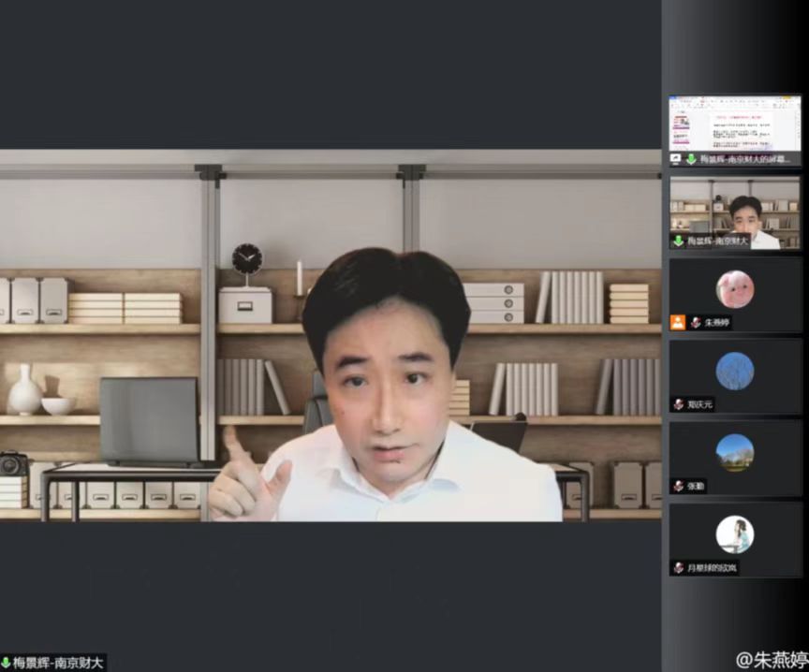
Task: Click muted microphone icon next to 朱燕婷
Action: tap(696, 323)
